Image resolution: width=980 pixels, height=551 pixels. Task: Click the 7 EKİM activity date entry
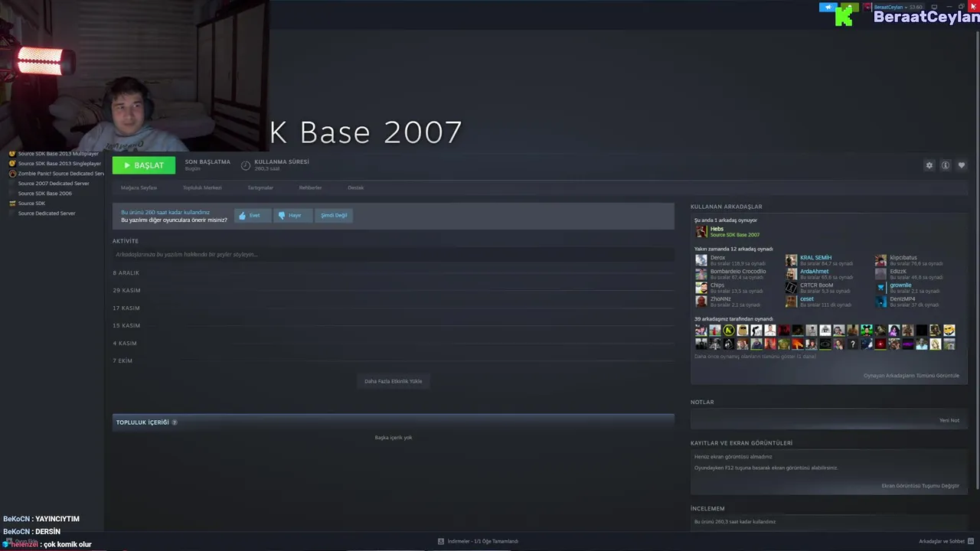click(x=122, y=361)
